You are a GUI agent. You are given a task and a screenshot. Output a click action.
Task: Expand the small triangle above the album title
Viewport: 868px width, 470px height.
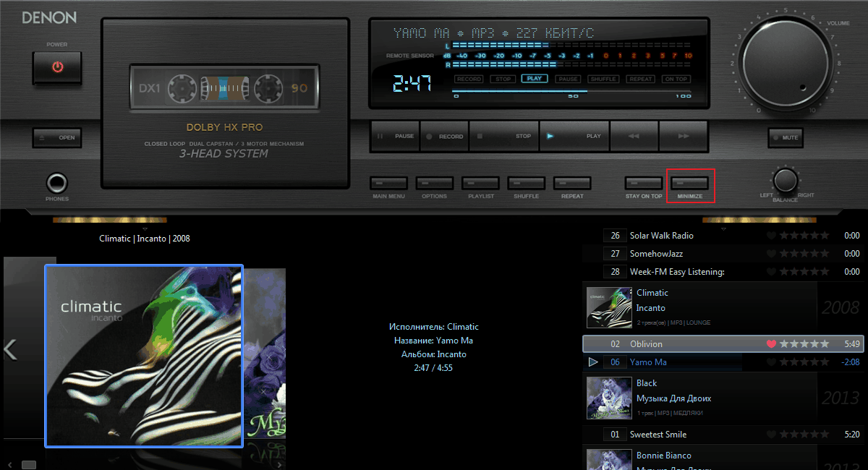145,228
